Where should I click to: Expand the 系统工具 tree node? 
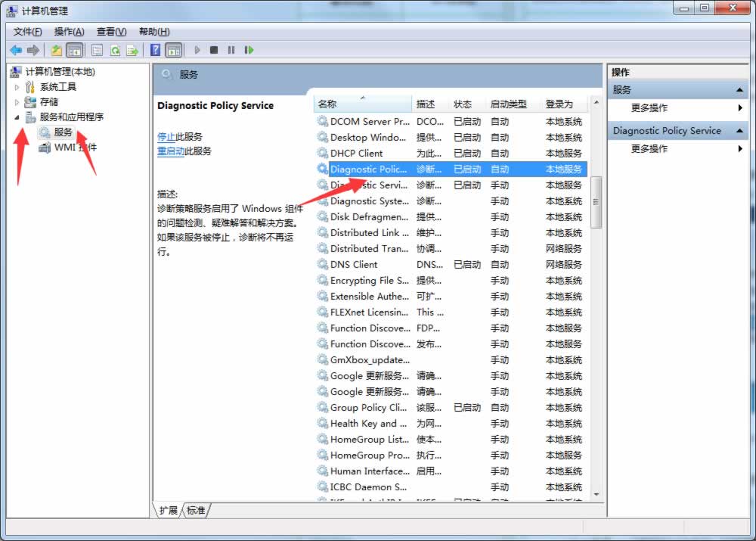[x=17, y=86]
